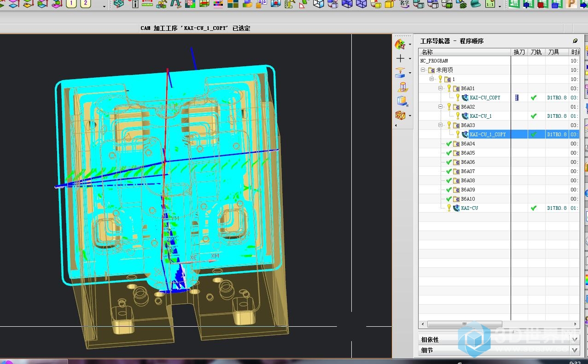
Task: Click the plus point tool icon
Action: click(x=401, y=58)
